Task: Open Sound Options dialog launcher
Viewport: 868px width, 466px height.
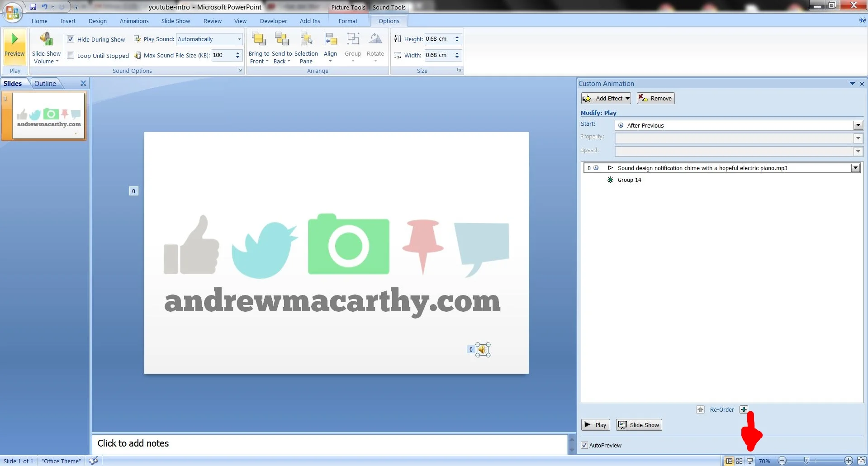Action: click(x=240, y=70)
